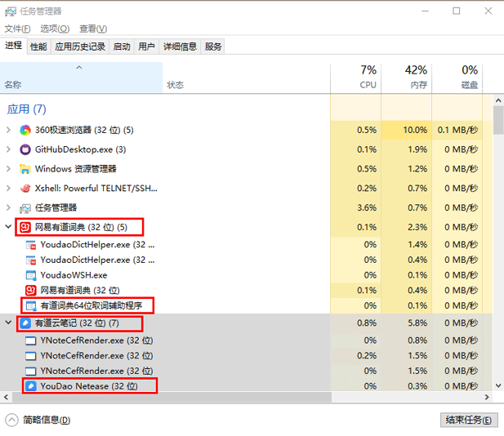504x436 pixels.
Task: Select Xshell: Powerful TELNET/SSH row text
Action: click(96, 189)
